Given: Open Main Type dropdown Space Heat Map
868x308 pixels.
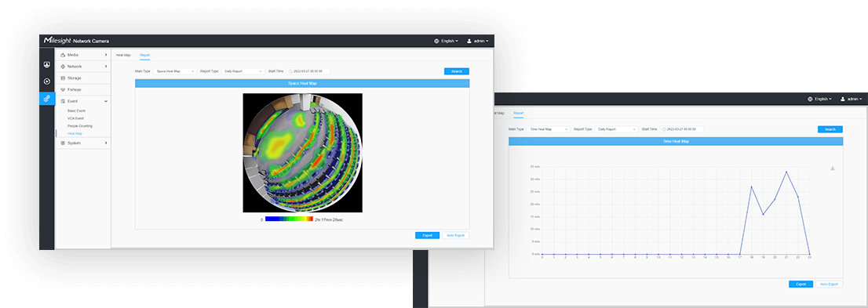Looking at the screenshot, I should [x=174, y=71].
